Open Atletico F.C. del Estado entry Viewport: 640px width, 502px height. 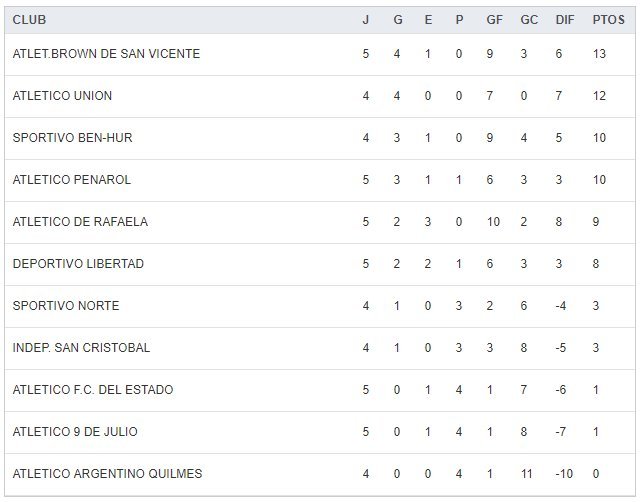[x=94, y=390]
